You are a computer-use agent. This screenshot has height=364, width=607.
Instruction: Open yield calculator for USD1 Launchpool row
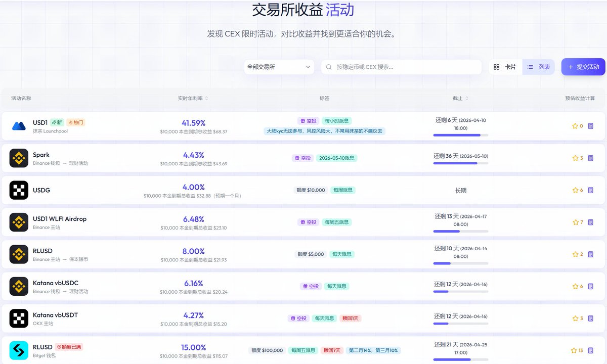[x=590, y=126]
